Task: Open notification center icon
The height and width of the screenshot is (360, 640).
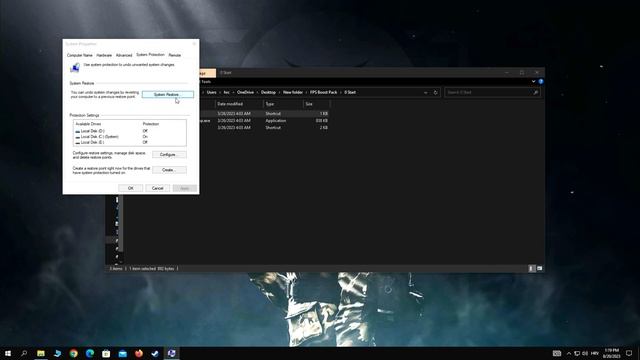Action: [x=629, y=353]
